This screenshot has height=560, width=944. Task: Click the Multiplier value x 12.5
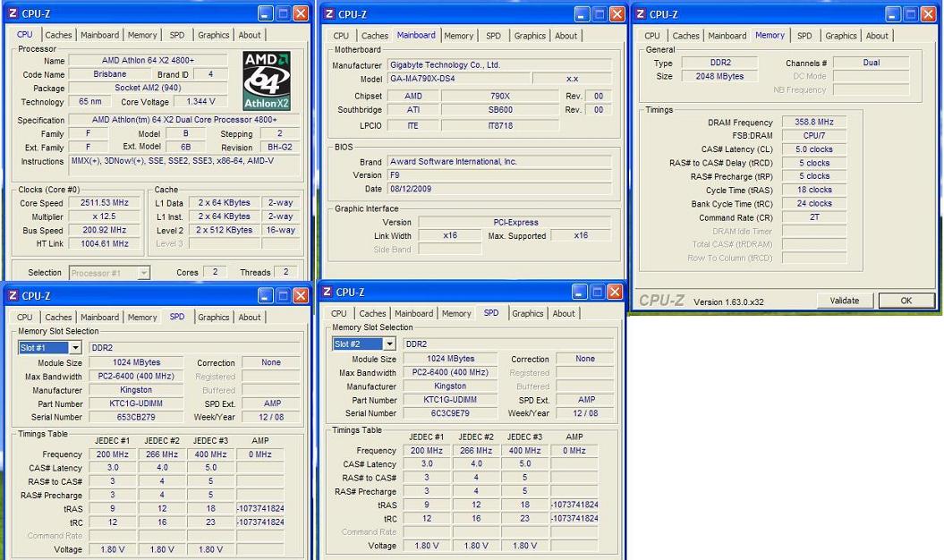pos(105,216)
